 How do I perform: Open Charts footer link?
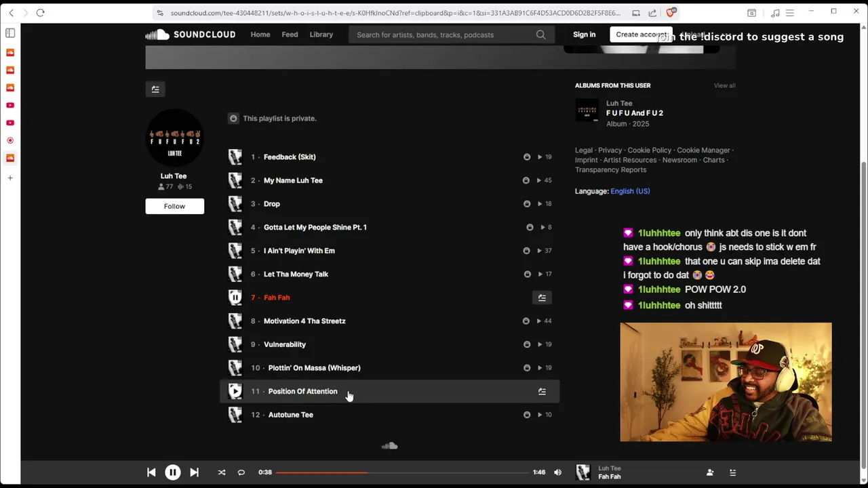tap(713, 160)
